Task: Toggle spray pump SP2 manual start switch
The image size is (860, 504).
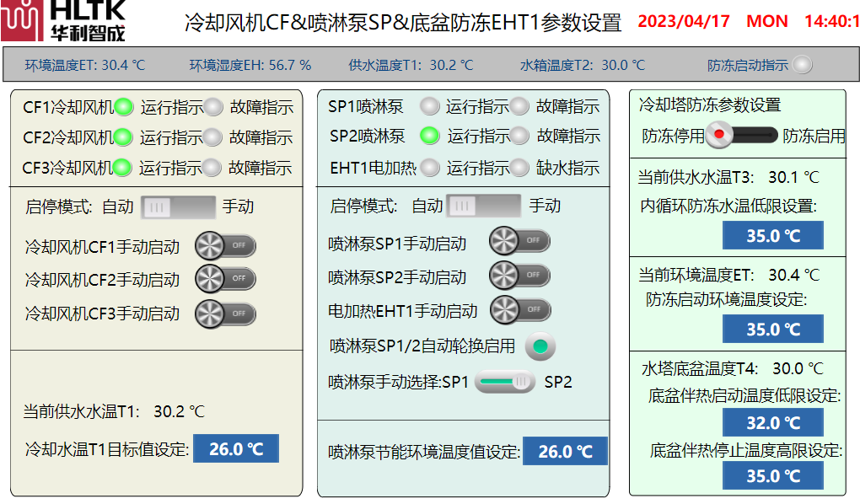Action: pos(519,276)
